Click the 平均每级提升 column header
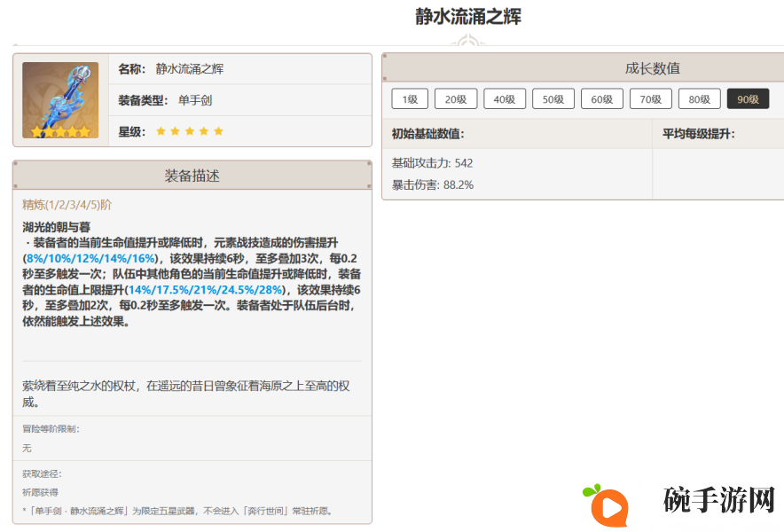The image size is (784, 532). (699, 134)
